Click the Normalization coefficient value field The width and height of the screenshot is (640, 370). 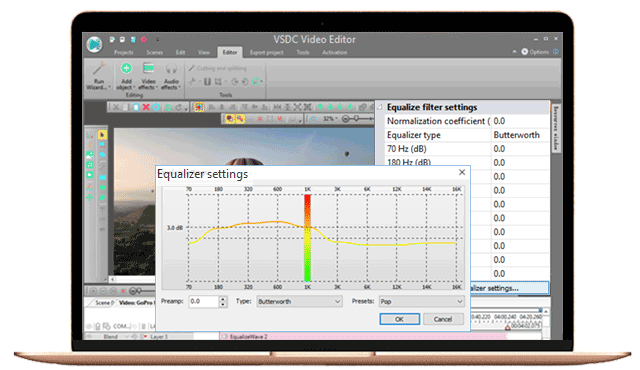coord(520,121)
